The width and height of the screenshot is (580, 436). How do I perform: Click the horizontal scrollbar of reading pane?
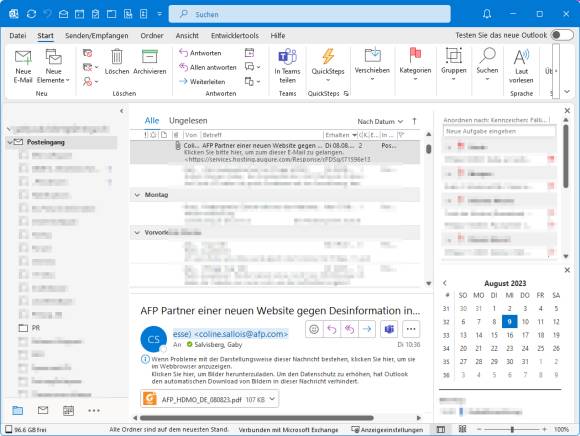click(x=256, y=418)
